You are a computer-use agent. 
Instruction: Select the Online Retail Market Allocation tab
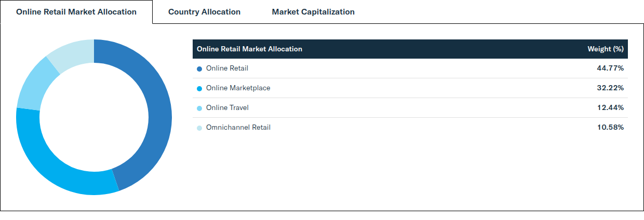(76, 11)
